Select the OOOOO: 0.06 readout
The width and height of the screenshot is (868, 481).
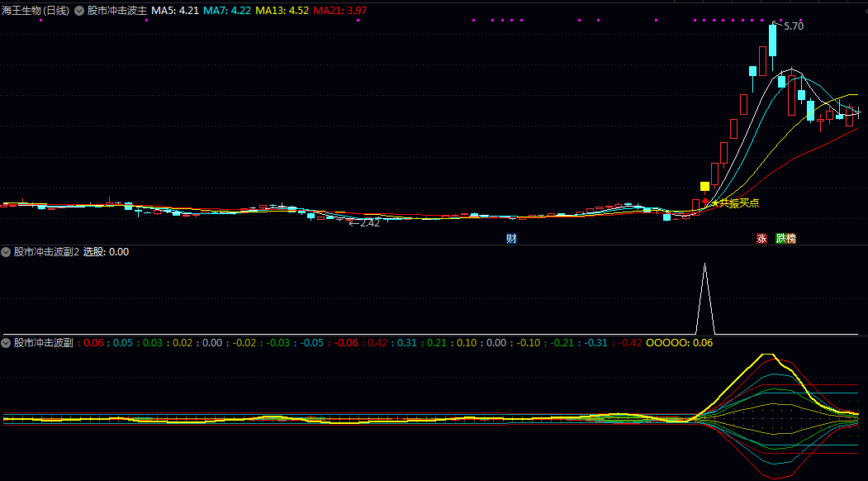679,343
